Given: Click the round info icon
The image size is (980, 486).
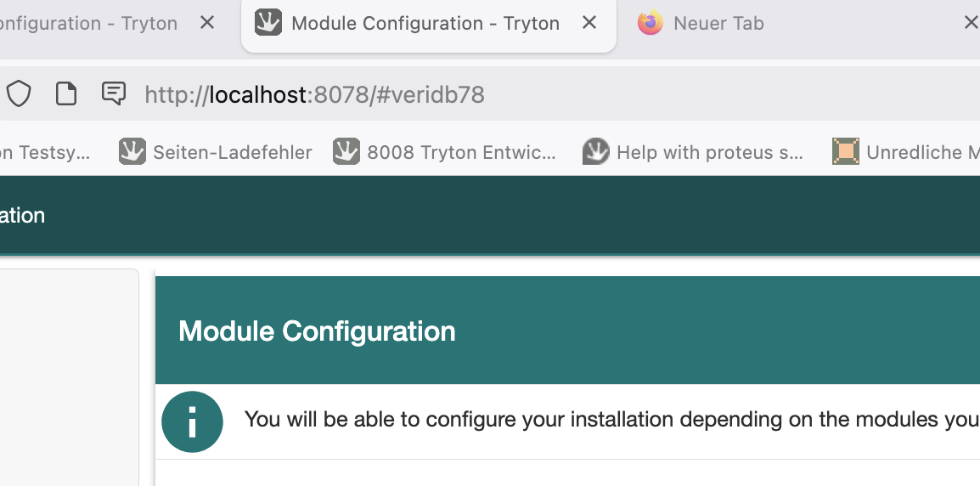Looking at the screenshot, I should pos(192,421).
